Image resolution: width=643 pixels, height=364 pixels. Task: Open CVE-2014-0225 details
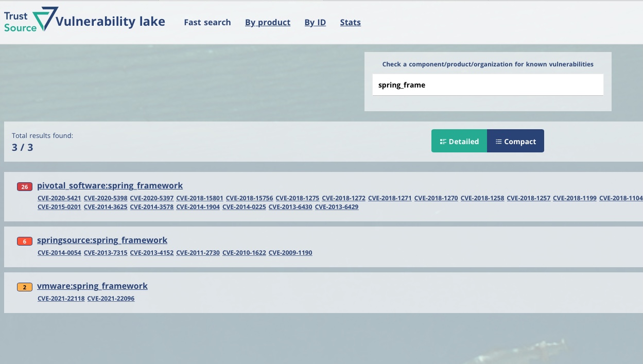(244, 207)
